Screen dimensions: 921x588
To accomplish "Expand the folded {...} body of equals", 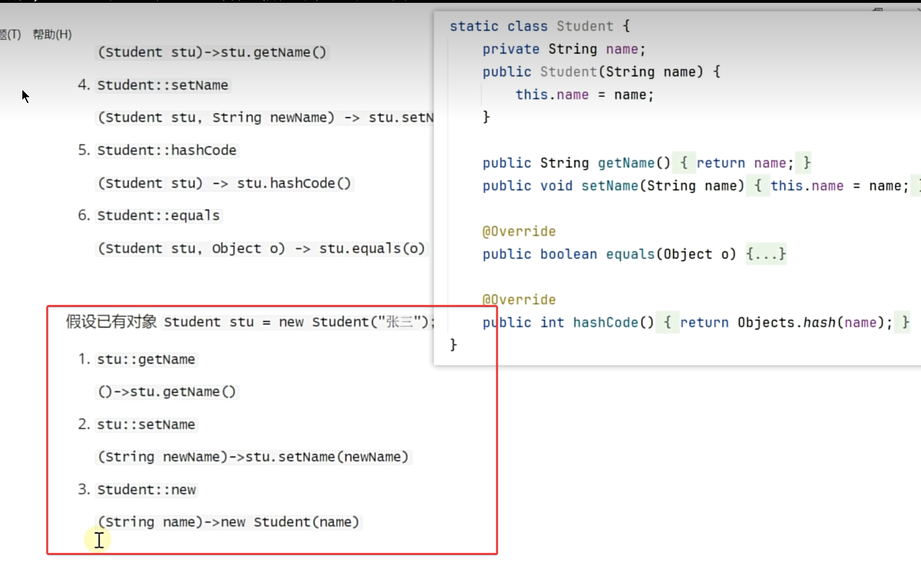I will point(766,254).
